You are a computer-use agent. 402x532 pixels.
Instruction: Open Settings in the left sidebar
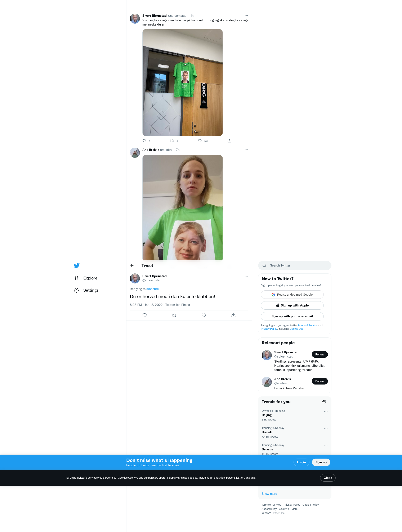pos(90,290)
